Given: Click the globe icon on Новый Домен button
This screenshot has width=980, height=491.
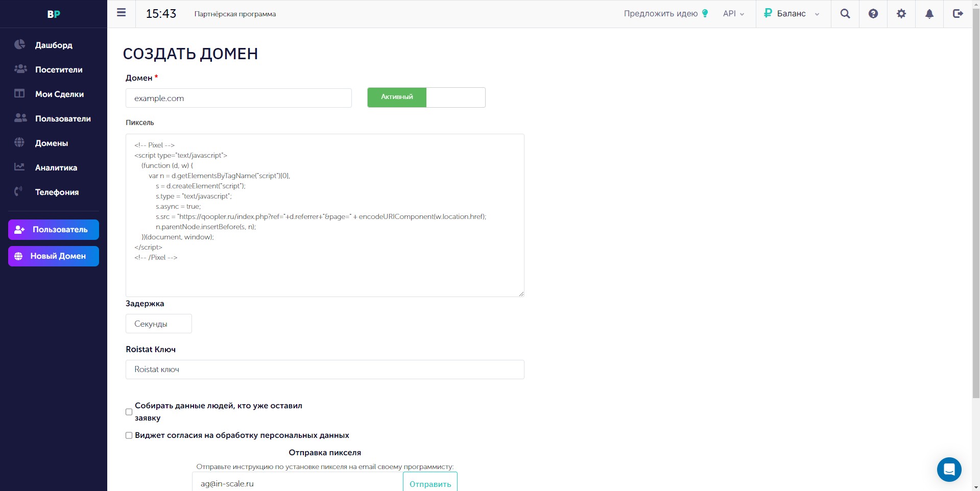Looking at the screenshot, I should tap(18, 256).
